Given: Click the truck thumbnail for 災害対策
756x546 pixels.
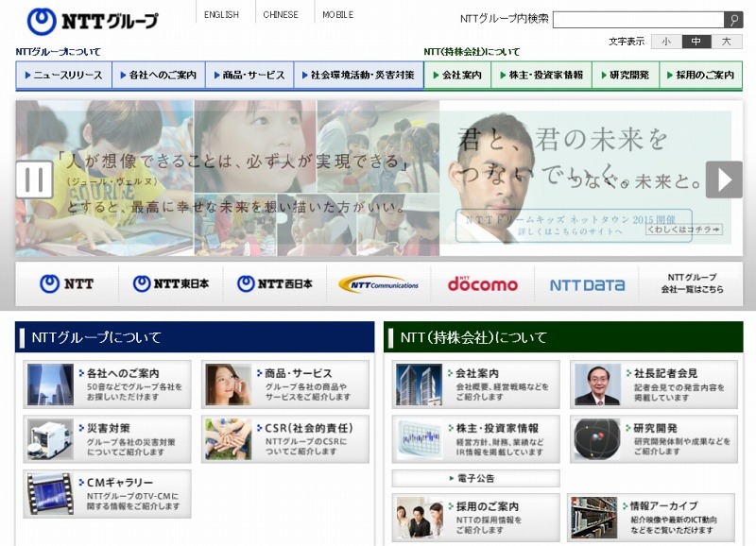Looking at the screenshot, I should click(x=51, y=439).
